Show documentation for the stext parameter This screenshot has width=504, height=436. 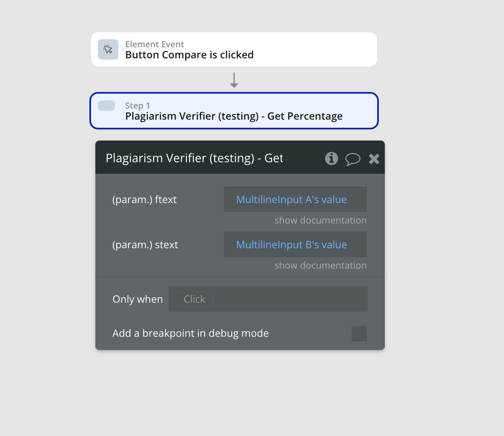click(321, 265)
